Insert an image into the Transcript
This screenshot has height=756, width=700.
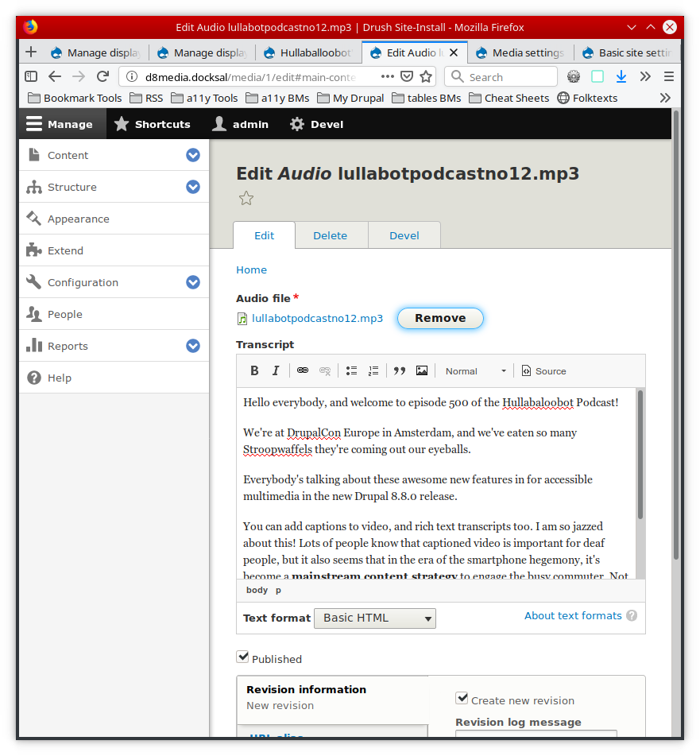[x=422, y=370]
